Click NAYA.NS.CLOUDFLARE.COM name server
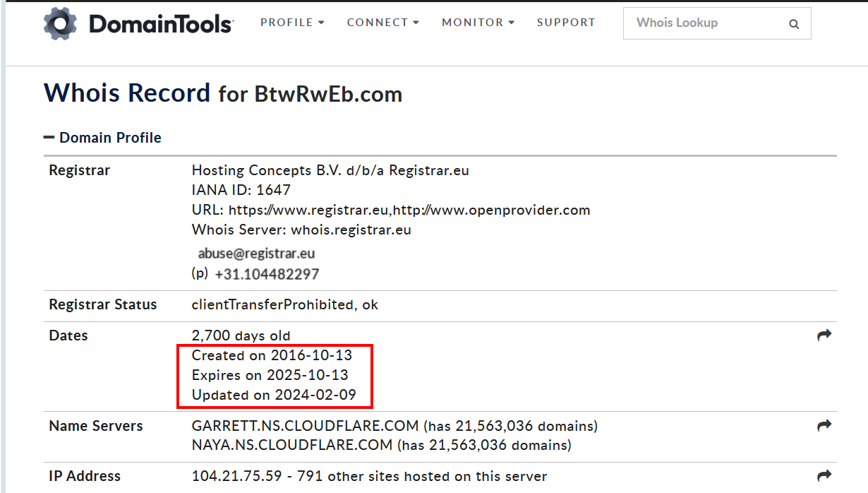868x493 pixels. click(x=292, y=446)
